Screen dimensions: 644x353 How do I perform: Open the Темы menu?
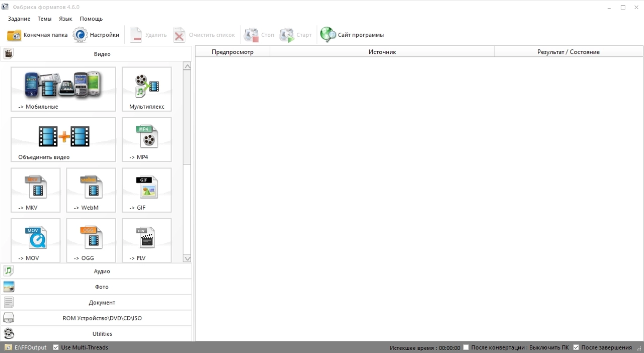(44, 19)
